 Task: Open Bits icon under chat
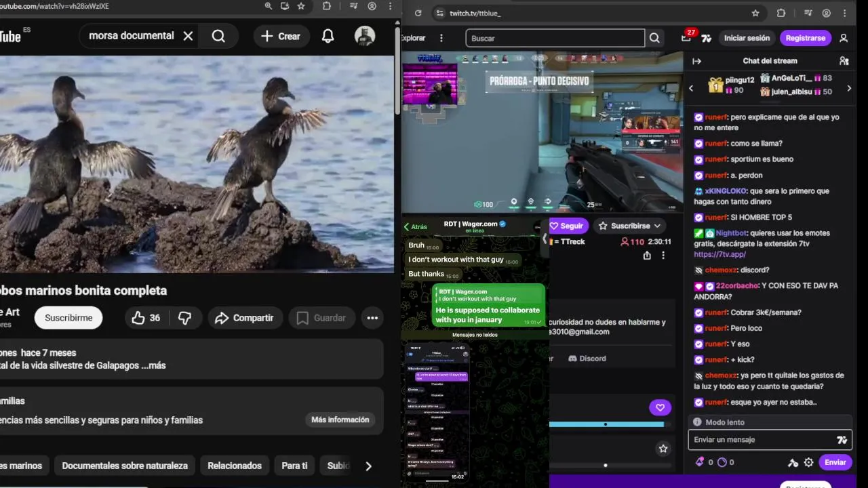[x=700, y=462]
